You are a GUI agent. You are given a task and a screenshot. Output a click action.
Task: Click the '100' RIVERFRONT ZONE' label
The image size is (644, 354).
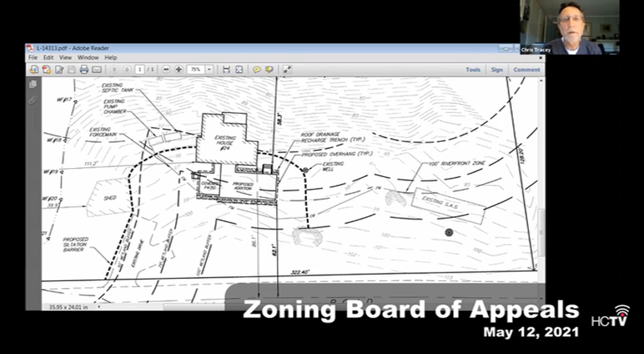[x=457, y=163]
